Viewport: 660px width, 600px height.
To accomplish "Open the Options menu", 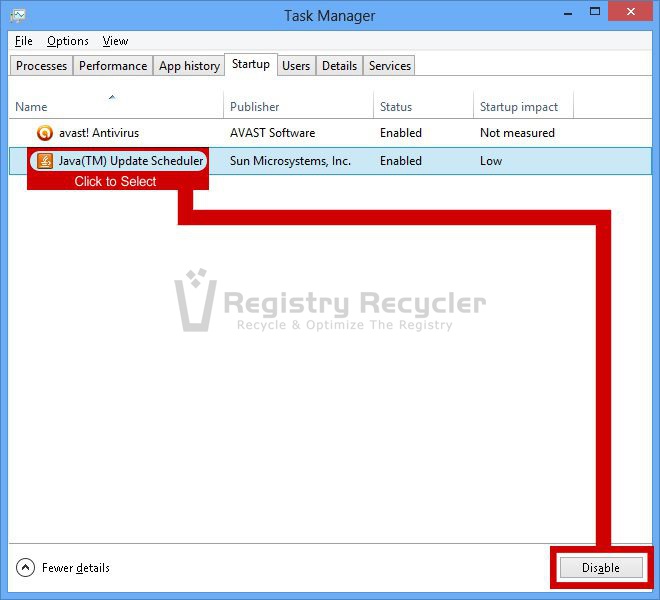I will click(x=68, y=41).
